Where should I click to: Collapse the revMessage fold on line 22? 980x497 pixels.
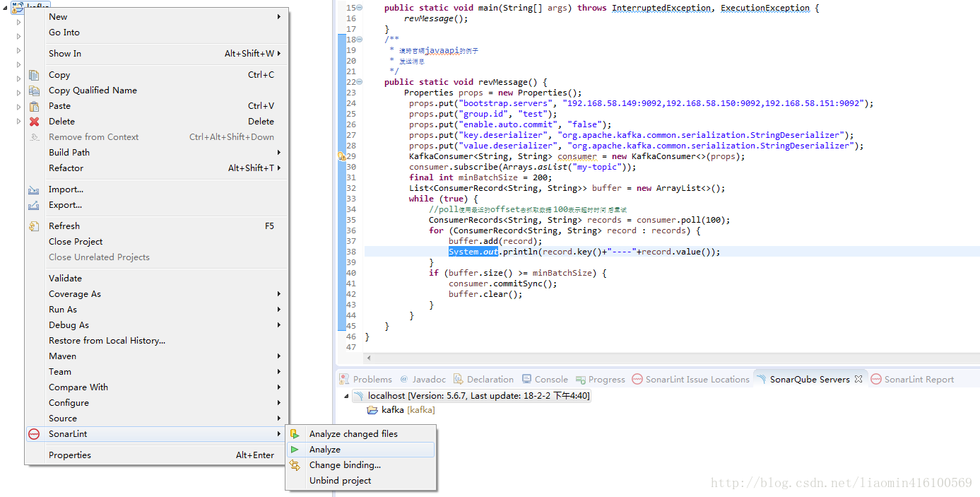[x=359, y=82]
